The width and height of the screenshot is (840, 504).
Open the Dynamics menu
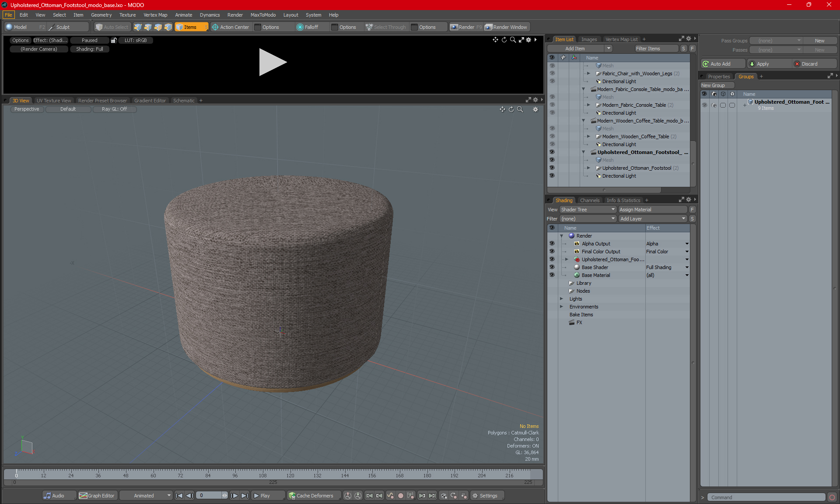coord(210,15)
